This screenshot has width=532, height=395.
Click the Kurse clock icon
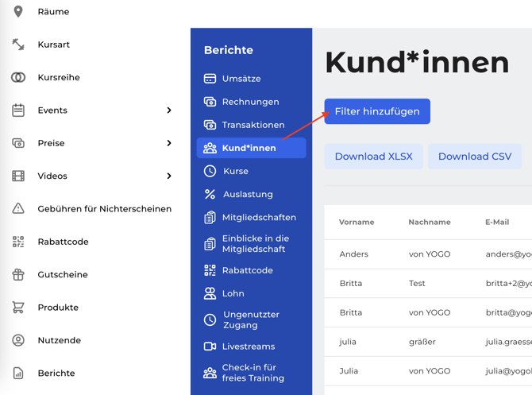210,171
